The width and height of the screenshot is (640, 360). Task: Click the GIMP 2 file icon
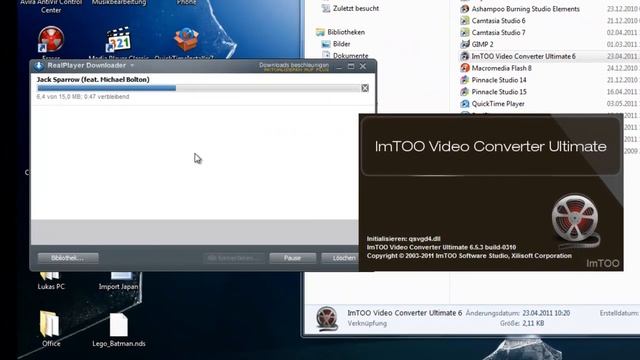coord(464,44)
